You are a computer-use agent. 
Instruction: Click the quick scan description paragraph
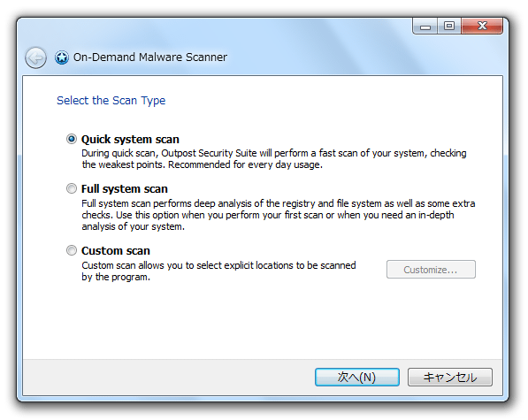point(274,159)
